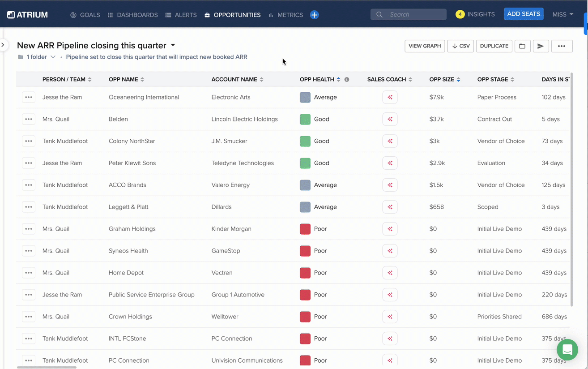
Task: Open row menu for Crown Holdings
Action: click(x=29, y=317)
